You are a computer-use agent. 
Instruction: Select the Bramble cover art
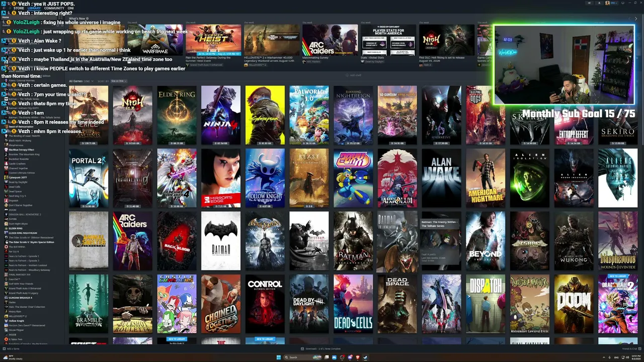[x=89, y=304]
